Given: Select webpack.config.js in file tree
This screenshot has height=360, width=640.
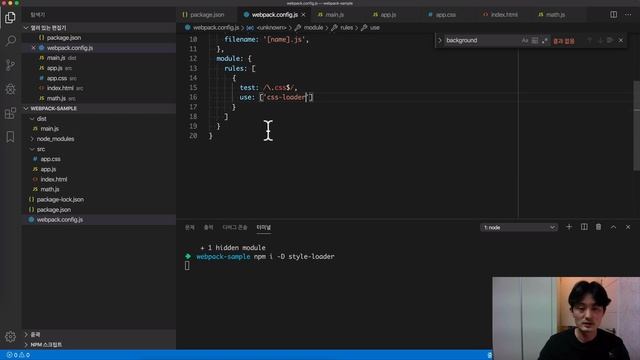Looking at the screenshot, I should click(60, 220).
